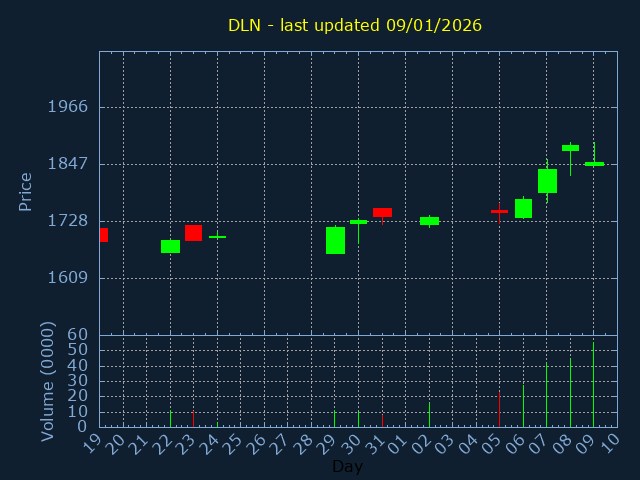Click the green candlestick on day 02

click(x=429, y=221)
